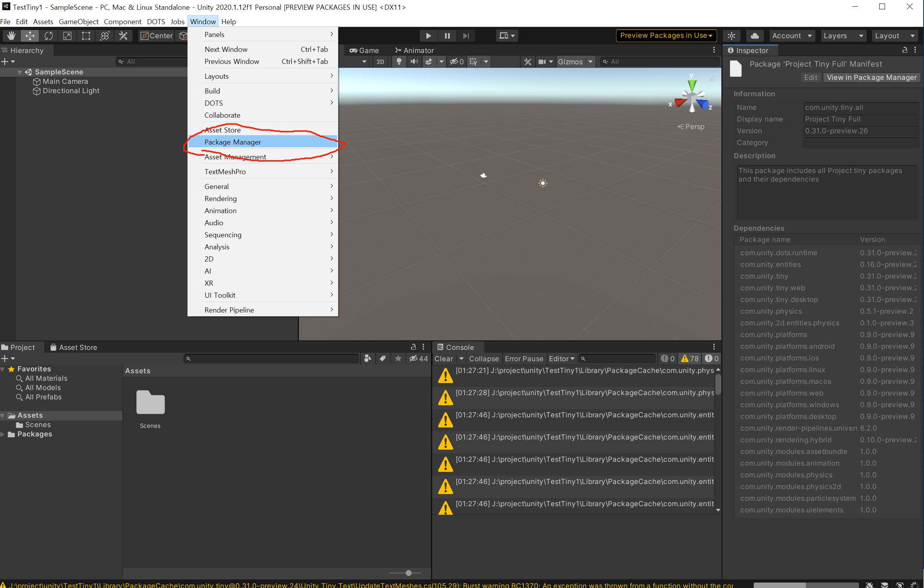Image resolution: width=924 pixels, height=588 pixels.
Task: Toggle scene lighting bulb icon
Action: pos(399,62)
